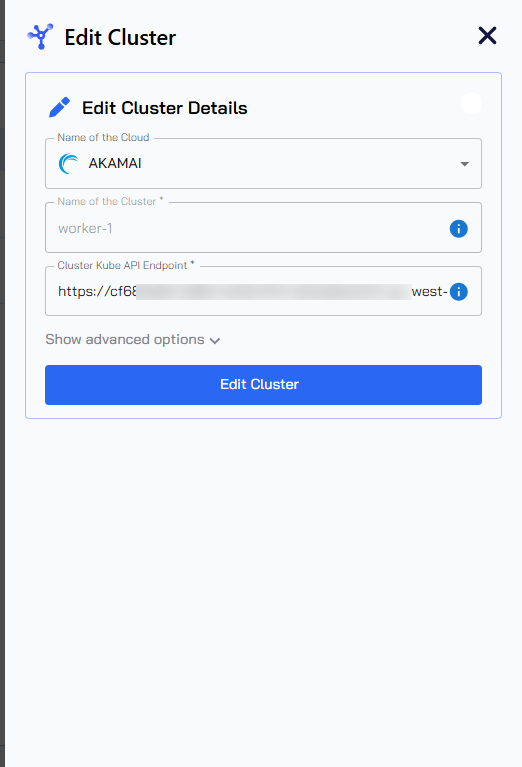The image size is (522, 767).
Task: Click into Cluster Kube API Endpoint field
Action: pos(263,291)
